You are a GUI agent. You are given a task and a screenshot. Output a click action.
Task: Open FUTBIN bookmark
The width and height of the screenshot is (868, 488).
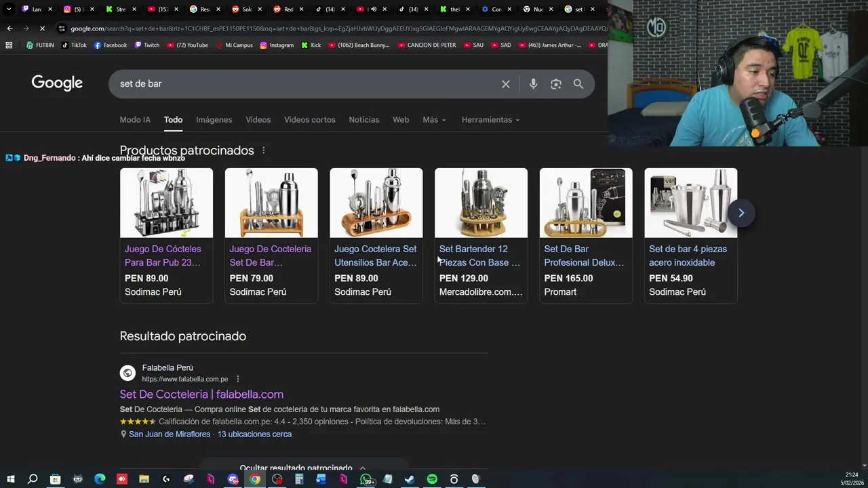(x=40, y=45)
